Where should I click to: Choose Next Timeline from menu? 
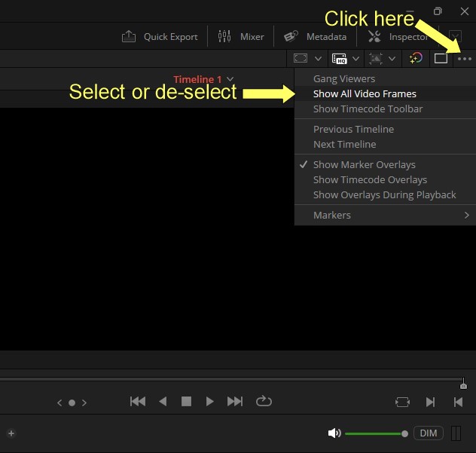point(385,144)
